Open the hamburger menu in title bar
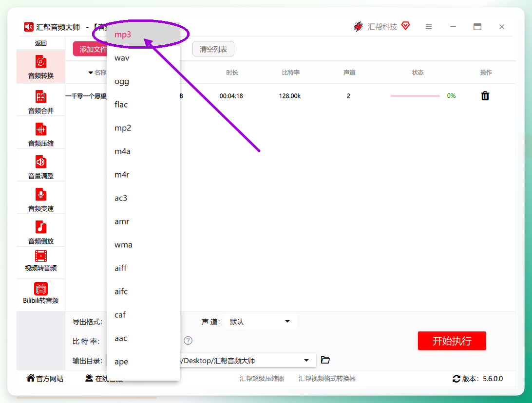This screenshot has width=532, height=403. 429,27
